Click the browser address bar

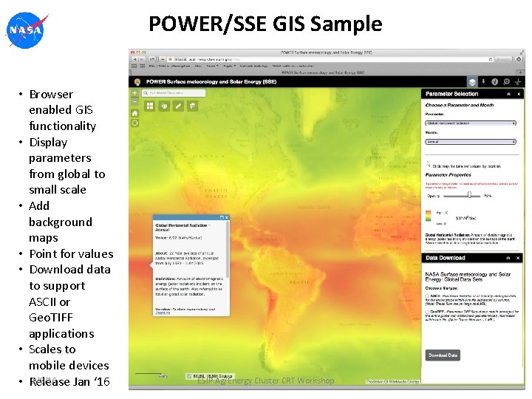[331, 59]
